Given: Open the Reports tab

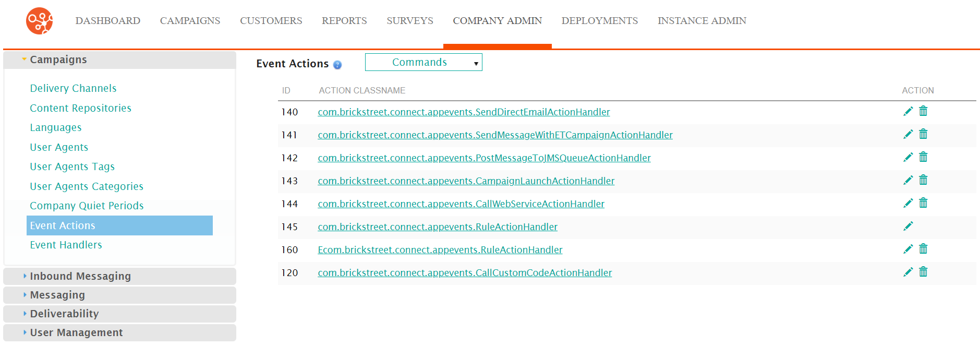Looking at the screenshot, I should tap(344, 21).
